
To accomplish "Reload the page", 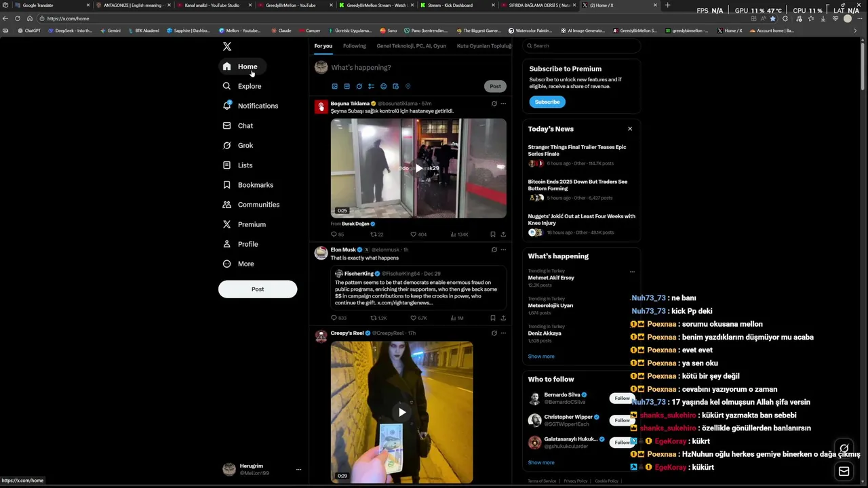I will tap(18, 18).
